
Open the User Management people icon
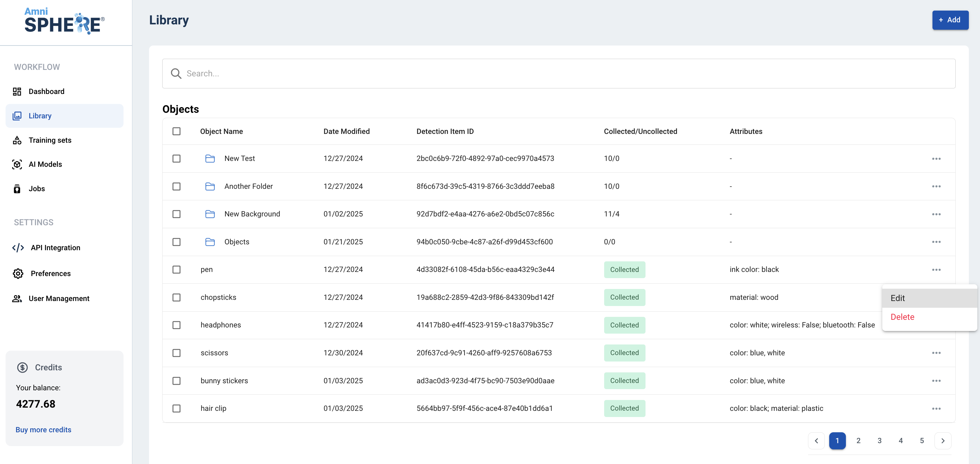coord(17,298)
